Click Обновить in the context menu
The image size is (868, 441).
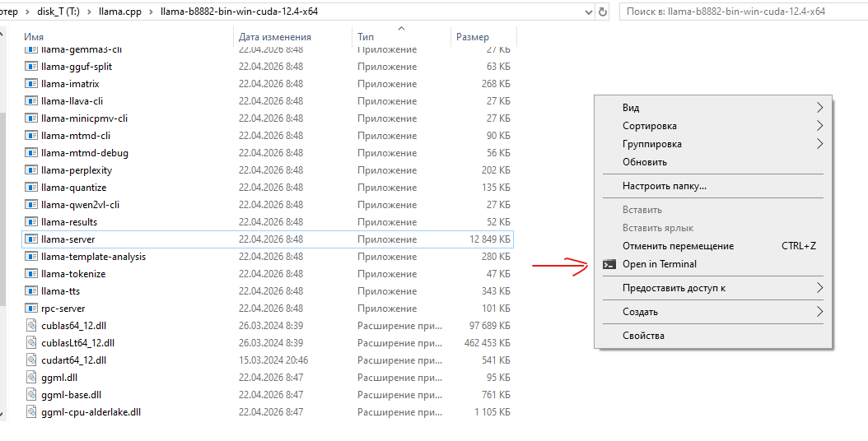tap(645, 162)
